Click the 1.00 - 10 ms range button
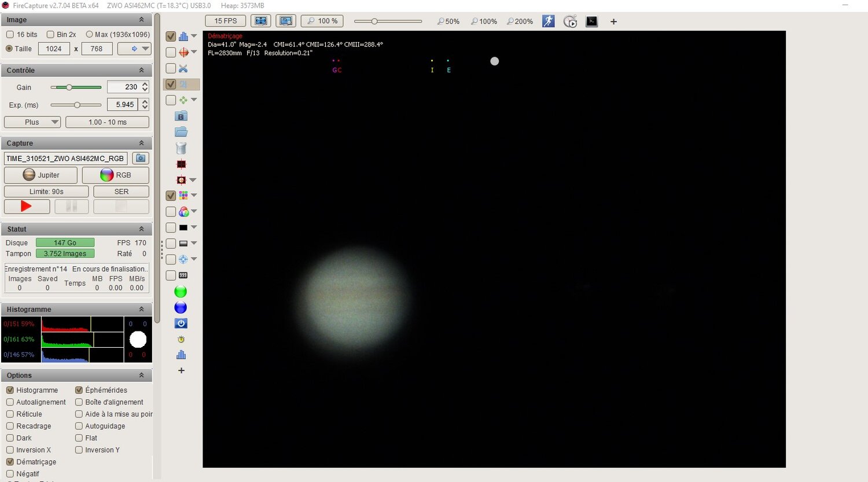 (108, 122)
